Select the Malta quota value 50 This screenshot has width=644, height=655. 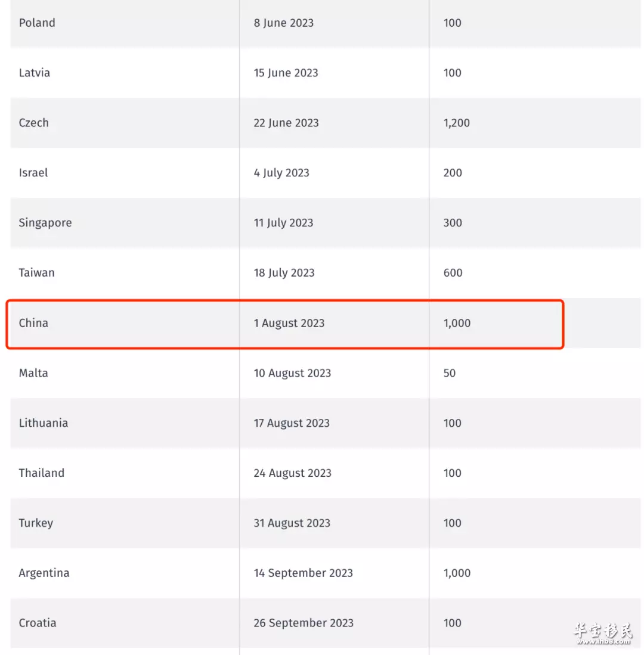click(x=449, y=373)
